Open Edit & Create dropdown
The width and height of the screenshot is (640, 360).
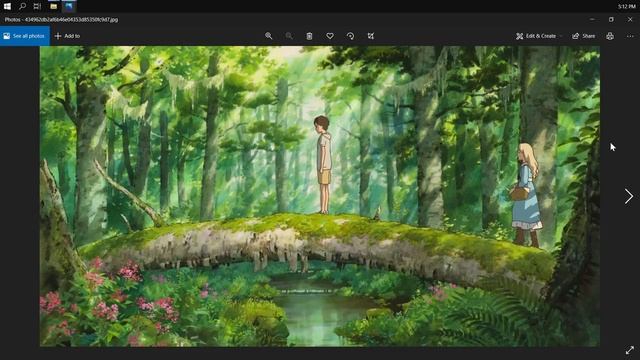539,36
